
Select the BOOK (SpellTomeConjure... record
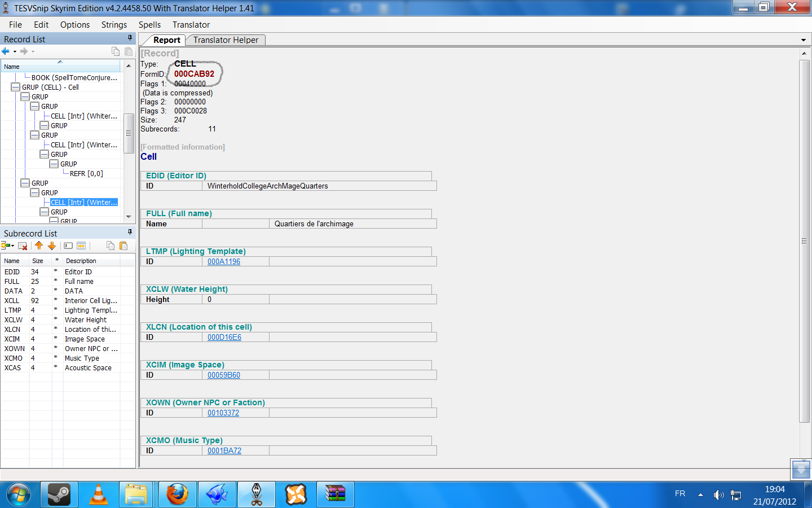tap(74, 78)
